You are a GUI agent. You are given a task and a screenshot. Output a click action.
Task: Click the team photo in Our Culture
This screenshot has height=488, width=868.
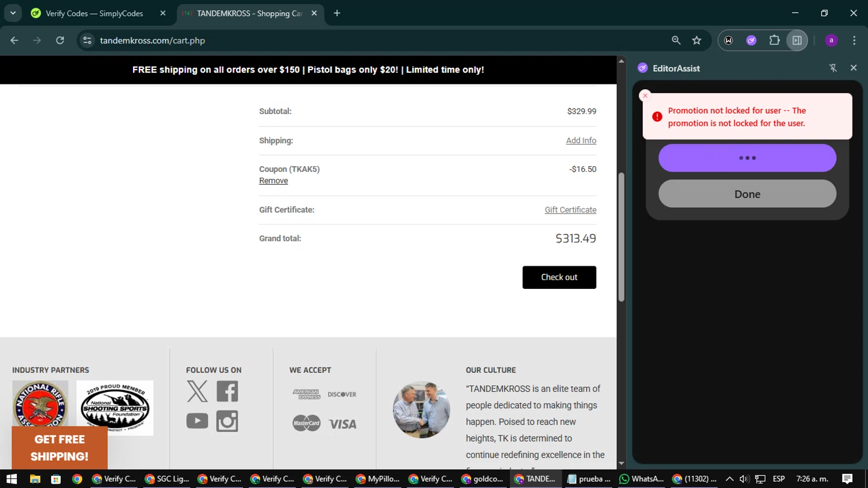coord(421,409)
